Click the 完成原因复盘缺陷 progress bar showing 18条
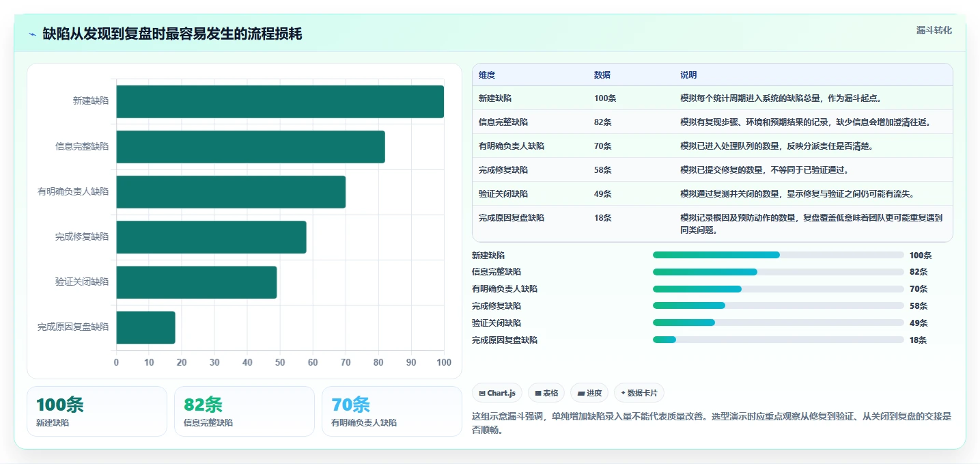Image resolution: width=980 pixels, height=464 pixels. (x=779, y=340)
